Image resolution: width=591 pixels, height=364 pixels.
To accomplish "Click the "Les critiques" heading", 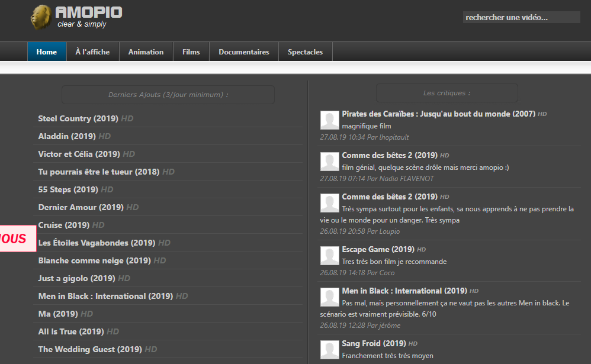I will coord(447,93).
